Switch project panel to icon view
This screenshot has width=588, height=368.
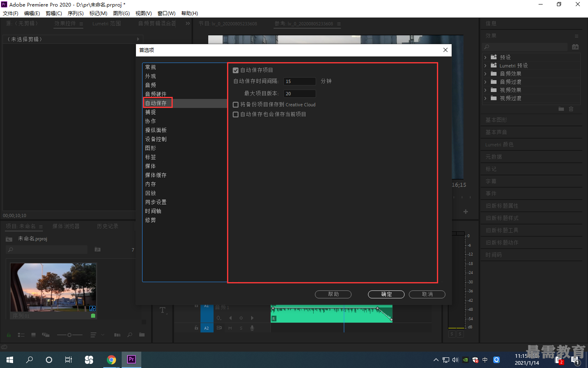click(x=33, y=335)
